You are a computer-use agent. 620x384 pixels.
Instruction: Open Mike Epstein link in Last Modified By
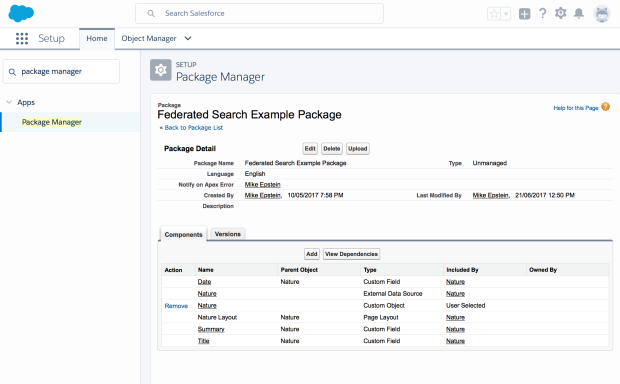pos(491,195)
